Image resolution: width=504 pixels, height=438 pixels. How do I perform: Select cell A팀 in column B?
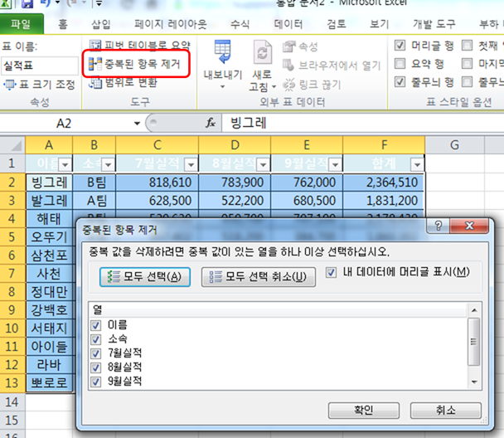pos(94,201)
